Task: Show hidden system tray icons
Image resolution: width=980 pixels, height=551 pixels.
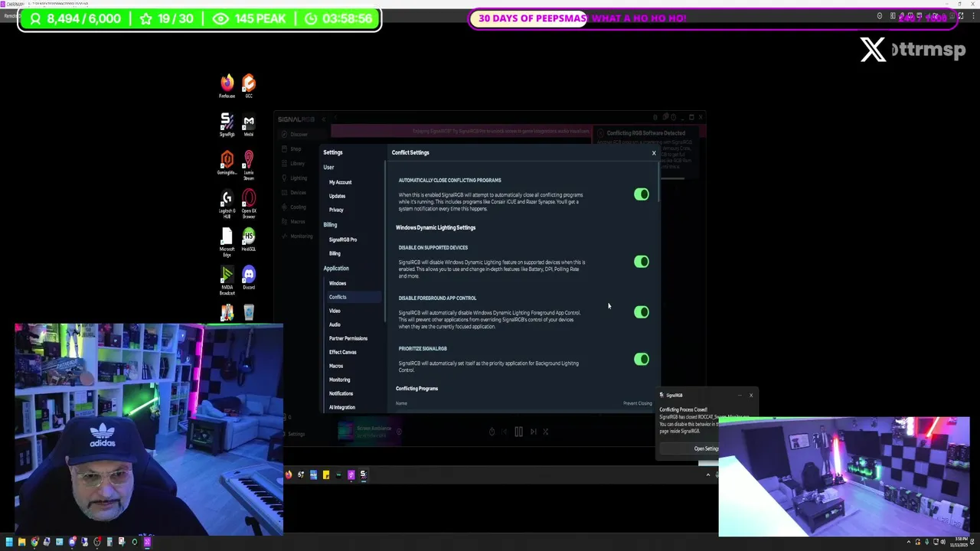Action: pyautogui.click(x=909, y=542)
